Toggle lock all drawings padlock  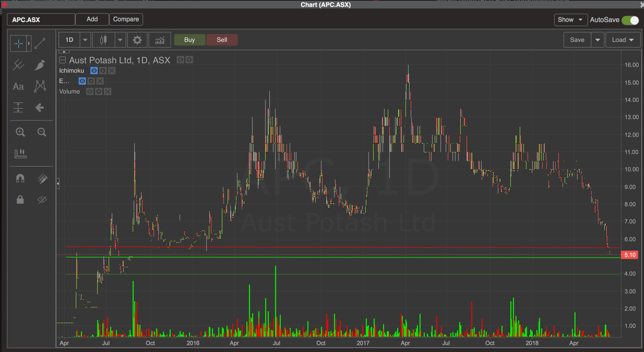point(20,200)
